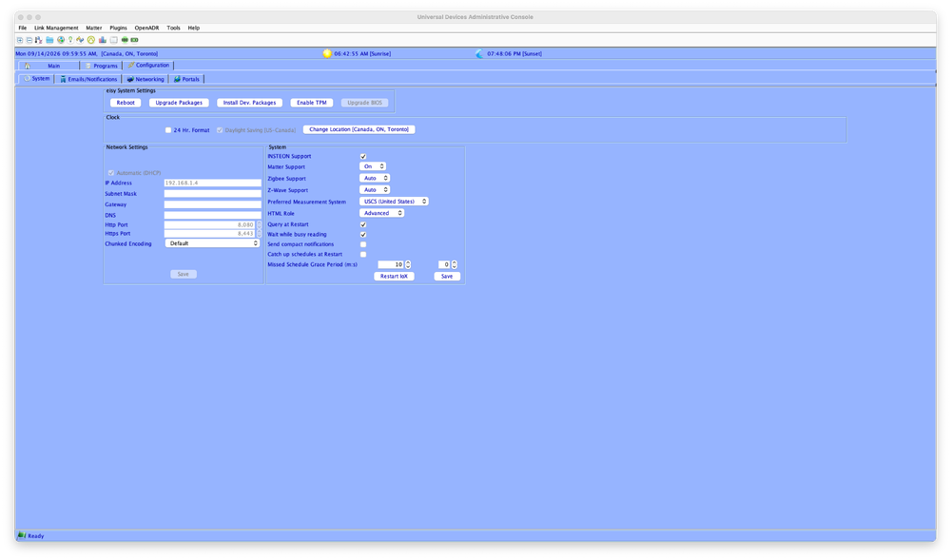951x560 pixels.
Task: Open the Matter menu in menu bar
Action: click(94, 28)
